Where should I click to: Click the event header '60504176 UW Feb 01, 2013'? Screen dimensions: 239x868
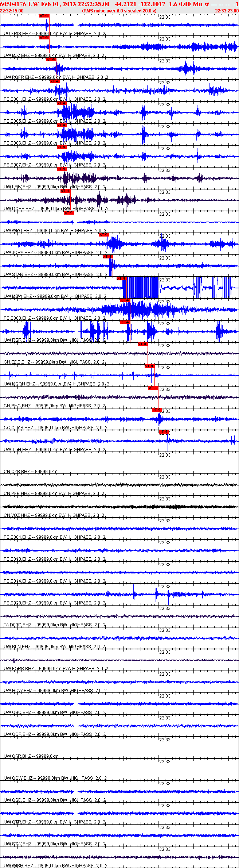[x=38, y=4]
